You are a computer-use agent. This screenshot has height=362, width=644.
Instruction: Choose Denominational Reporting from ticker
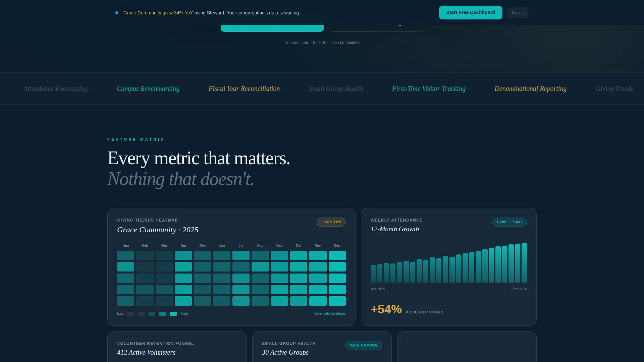[x=530, y=88]
